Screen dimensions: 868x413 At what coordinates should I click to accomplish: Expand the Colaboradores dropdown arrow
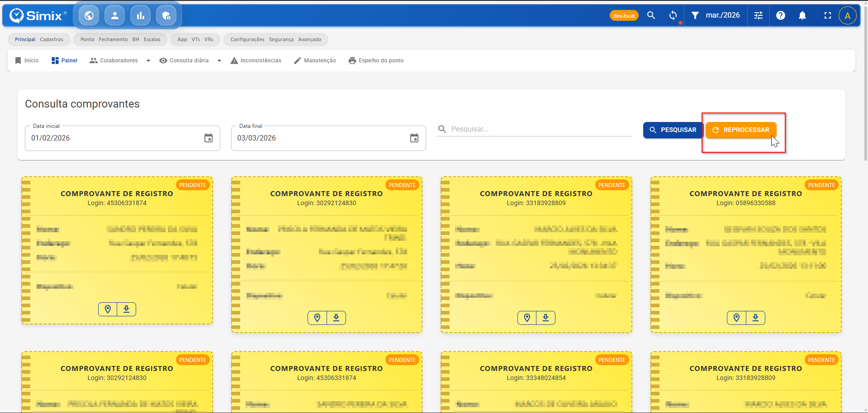click(148, 61)
